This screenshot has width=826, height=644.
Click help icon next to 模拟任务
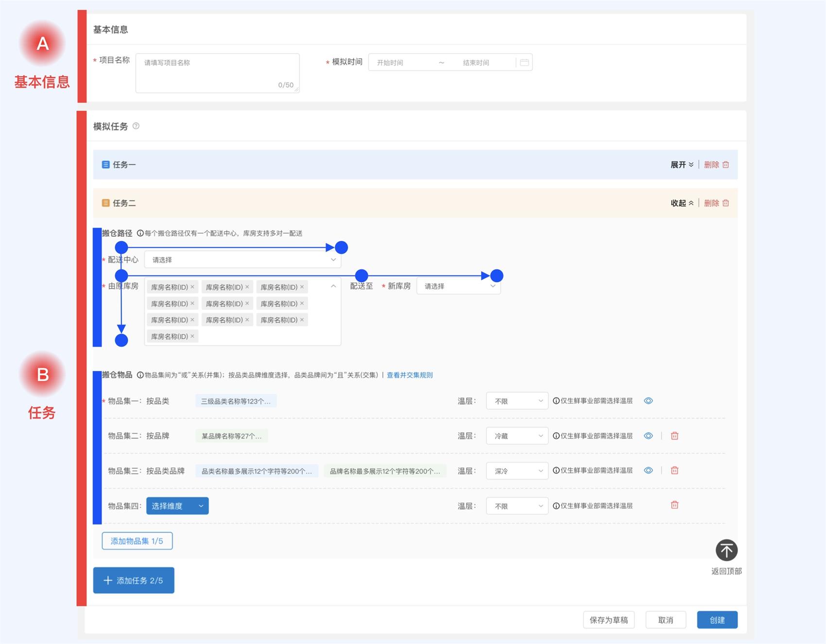(x=136, y=126)
